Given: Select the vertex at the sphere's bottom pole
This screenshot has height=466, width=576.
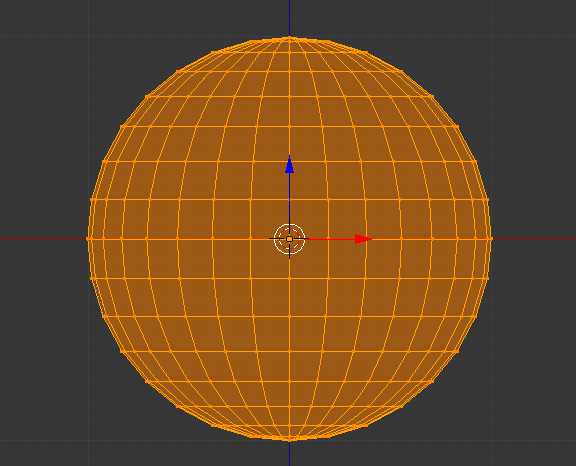Looking at the screenshot, I should coord(289,439).
